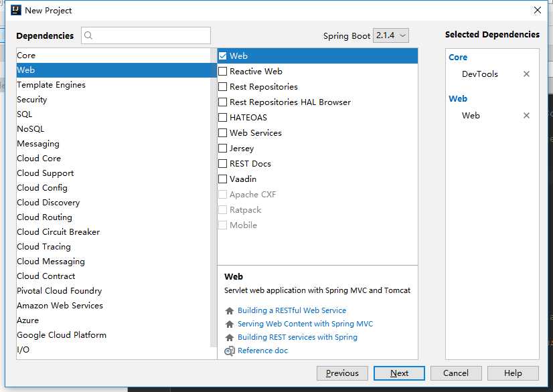Click the IntelliJ IDEA logo icon in title bar
Viewport: 553px width, 392px height.
[16, 10]
